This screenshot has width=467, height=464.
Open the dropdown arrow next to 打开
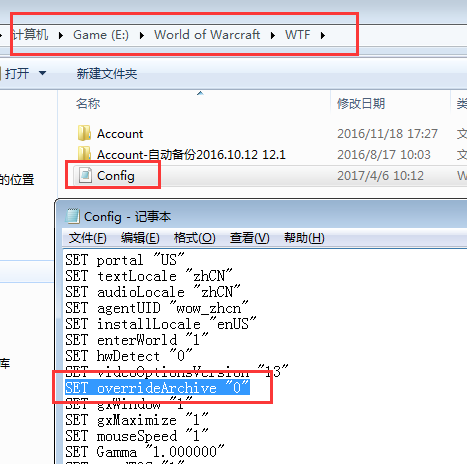(42, 73)
